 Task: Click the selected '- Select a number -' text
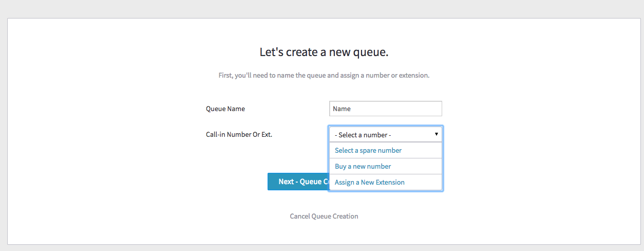(363, 135)
